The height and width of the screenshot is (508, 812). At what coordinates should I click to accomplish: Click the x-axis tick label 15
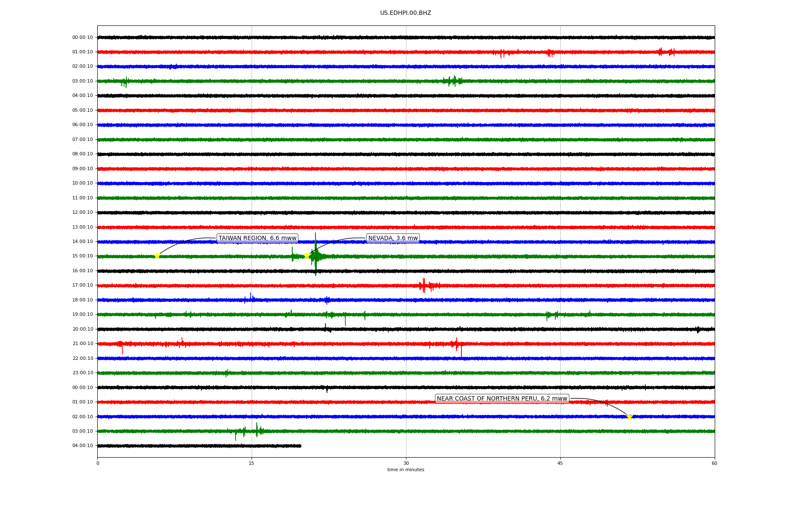point(252,463)
